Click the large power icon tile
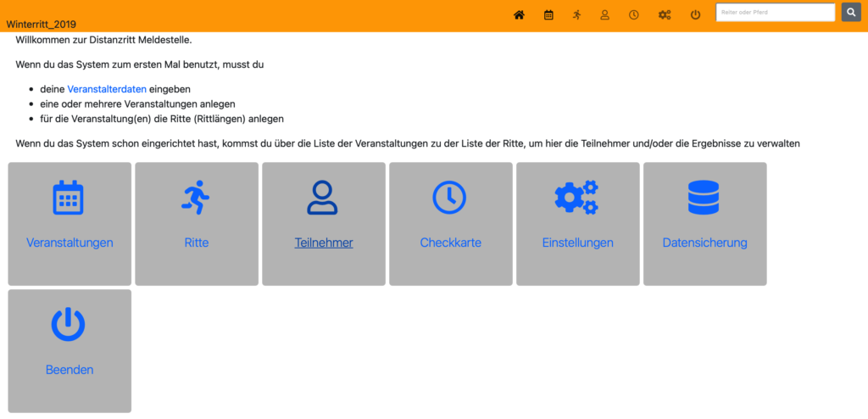The image size is (868, 419). [69, 325]
